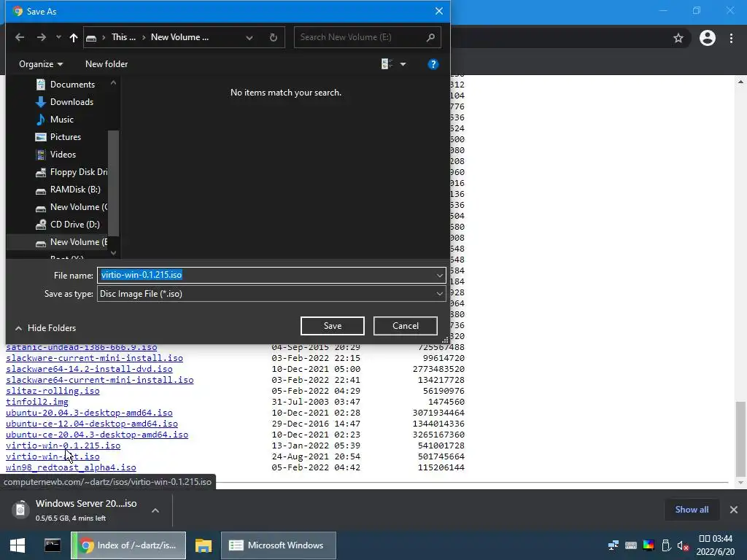Open the view options dropdown arrow

[403, 64]
